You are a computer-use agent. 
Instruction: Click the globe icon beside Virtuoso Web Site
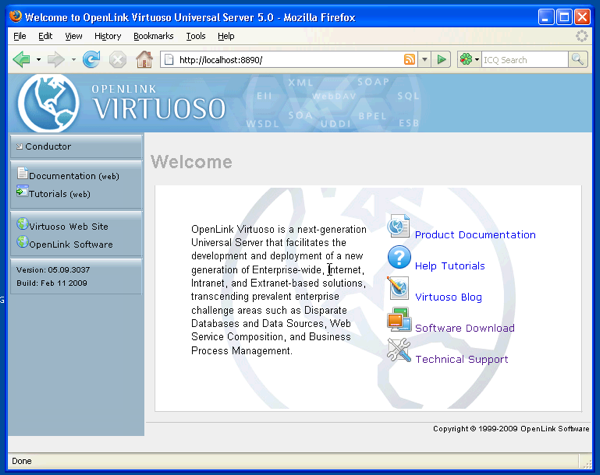(x=23, y=224)
